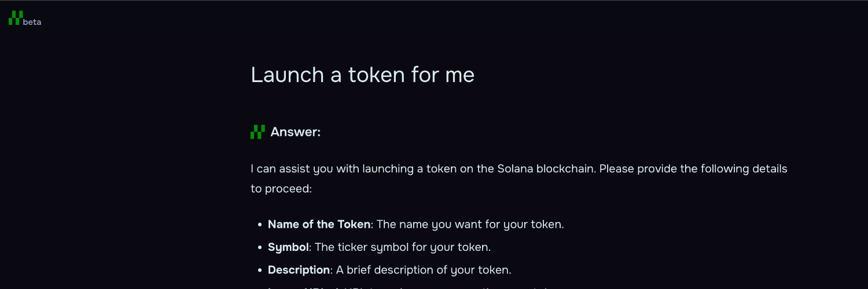Click the "Launch a token for me" heading
This screenshot has height=289, width=868.
click(362, 75)
